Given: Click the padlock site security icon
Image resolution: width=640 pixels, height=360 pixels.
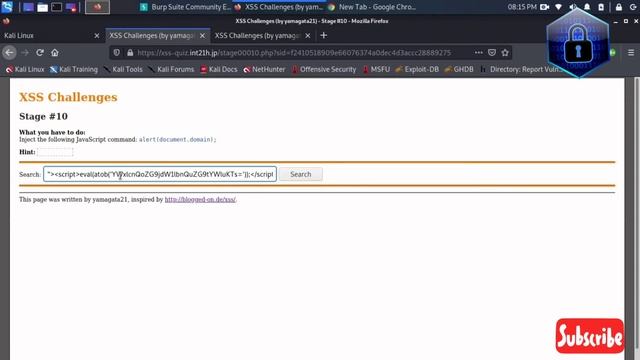Looking at the screenshot, I should point(130,53).
